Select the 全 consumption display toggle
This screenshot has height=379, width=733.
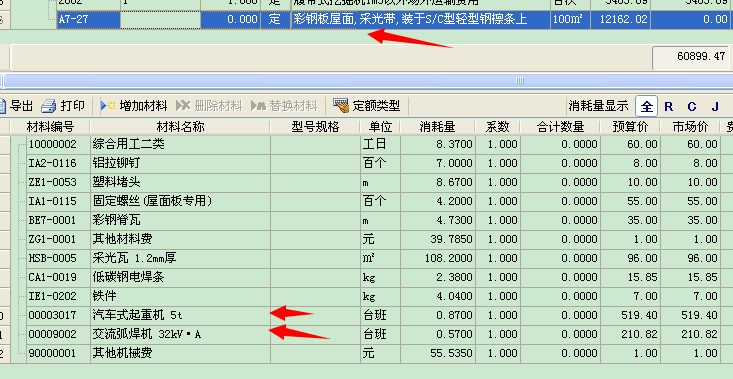click(647, 107)
